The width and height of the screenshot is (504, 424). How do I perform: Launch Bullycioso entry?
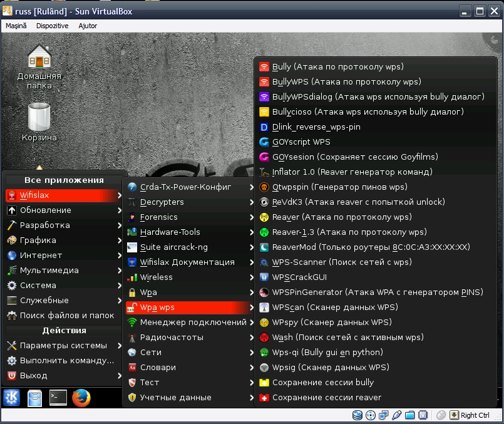tap(376, 112)
